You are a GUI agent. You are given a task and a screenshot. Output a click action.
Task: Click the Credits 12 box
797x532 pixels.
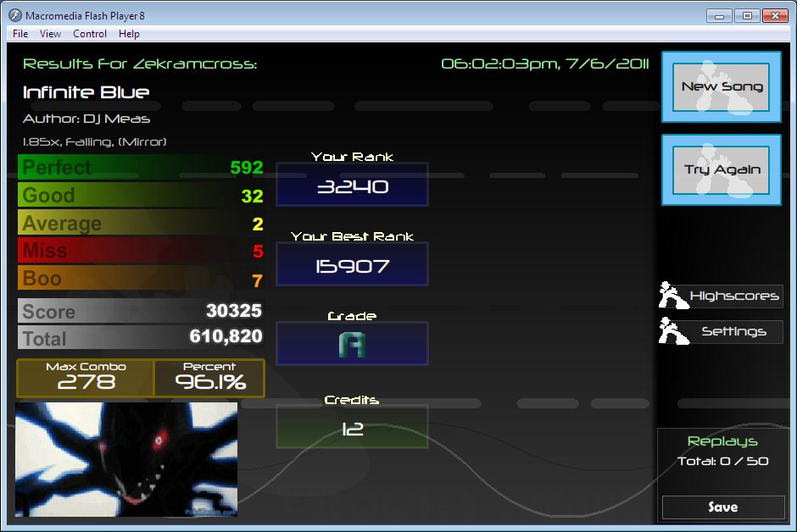tap(352, 427)
